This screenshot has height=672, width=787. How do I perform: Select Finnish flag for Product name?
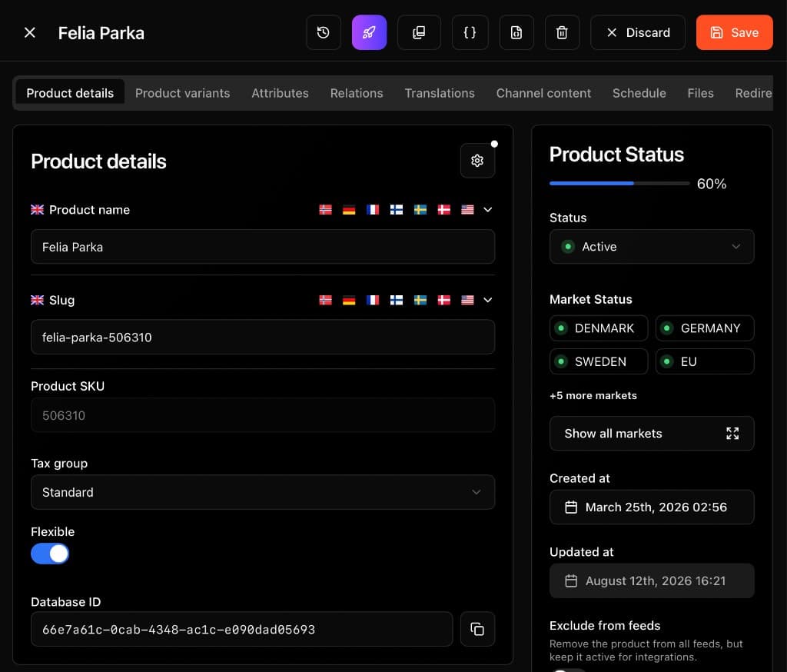coord(397,209)
